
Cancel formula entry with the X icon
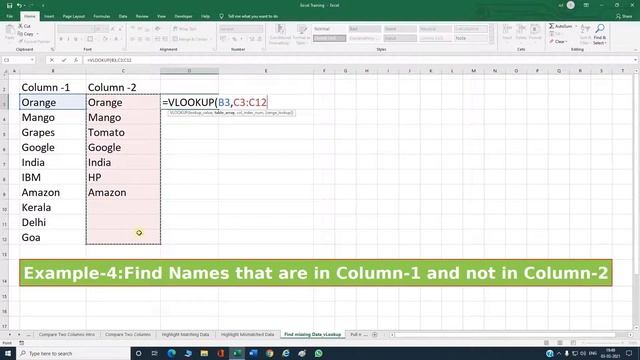(x=52, y=60)
